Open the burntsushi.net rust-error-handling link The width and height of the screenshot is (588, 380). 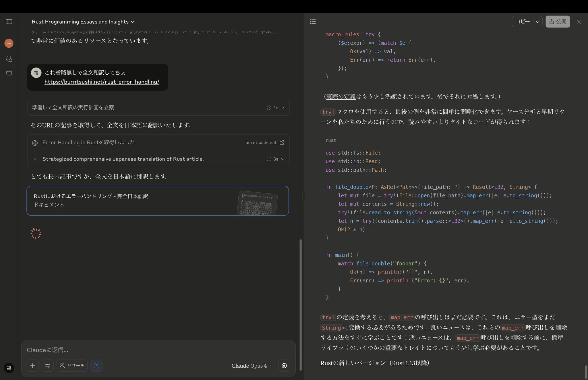(102, 82)
